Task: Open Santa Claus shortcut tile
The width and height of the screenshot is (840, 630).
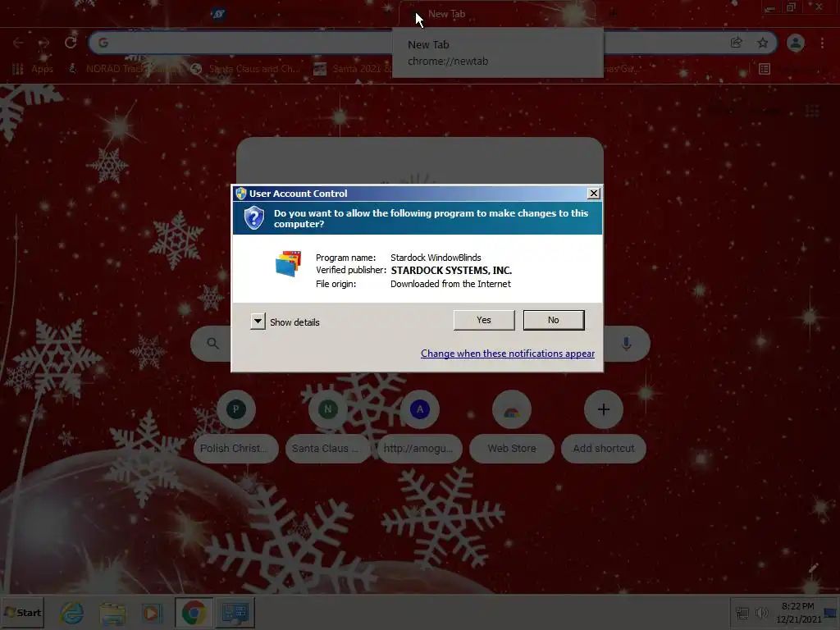Action: (328, 428)
